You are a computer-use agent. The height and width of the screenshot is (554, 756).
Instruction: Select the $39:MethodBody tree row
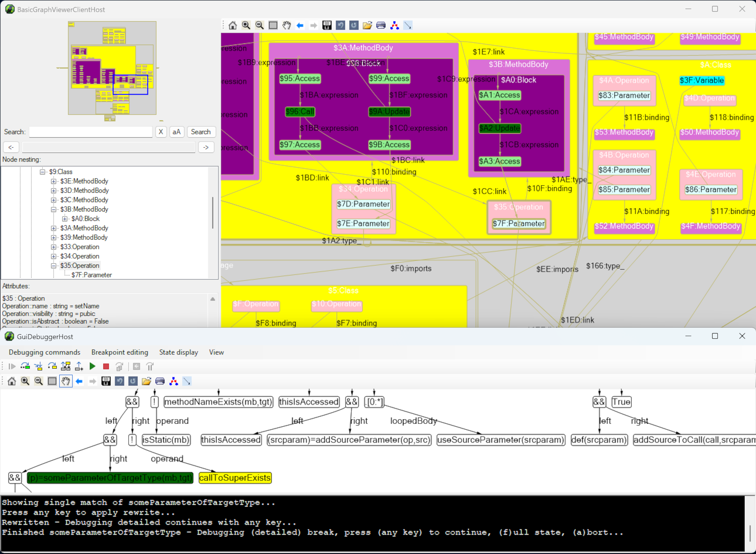point(84,237)
